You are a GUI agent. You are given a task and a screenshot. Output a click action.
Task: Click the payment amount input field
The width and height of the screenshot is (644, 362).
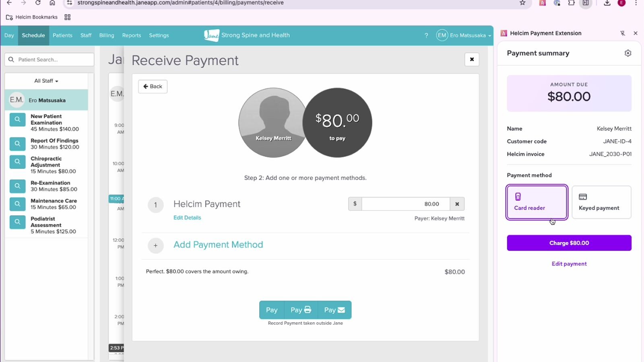pos(405,204)
